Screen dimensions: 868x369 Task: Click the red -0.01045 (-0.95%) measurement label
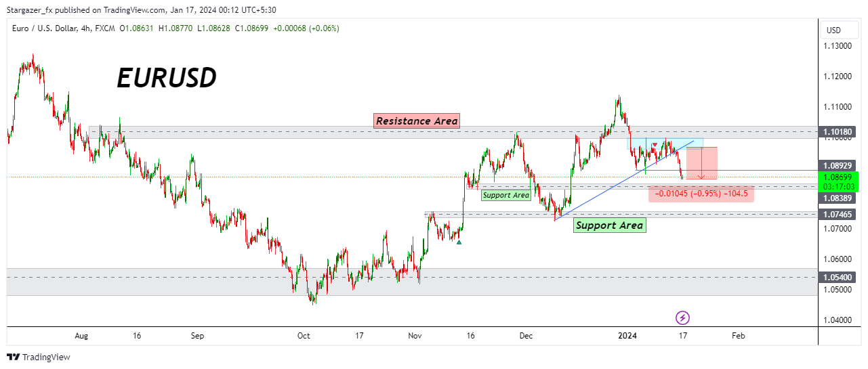701,194
